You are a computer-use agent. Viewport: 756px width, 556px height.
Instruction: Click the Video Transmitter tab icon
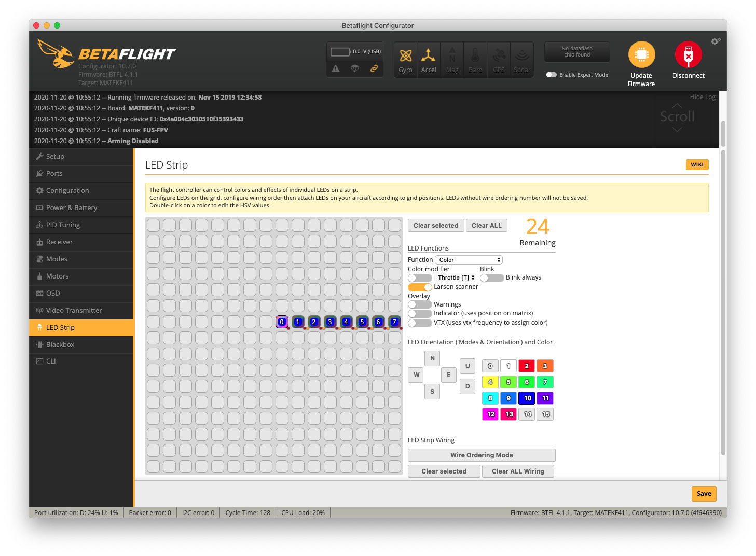[39, 311]
